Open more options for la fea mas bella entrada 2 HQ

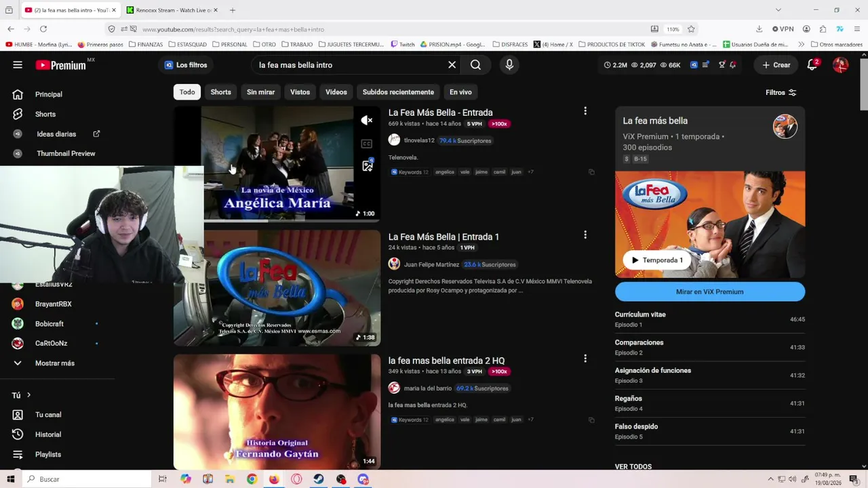pos(585,359)
